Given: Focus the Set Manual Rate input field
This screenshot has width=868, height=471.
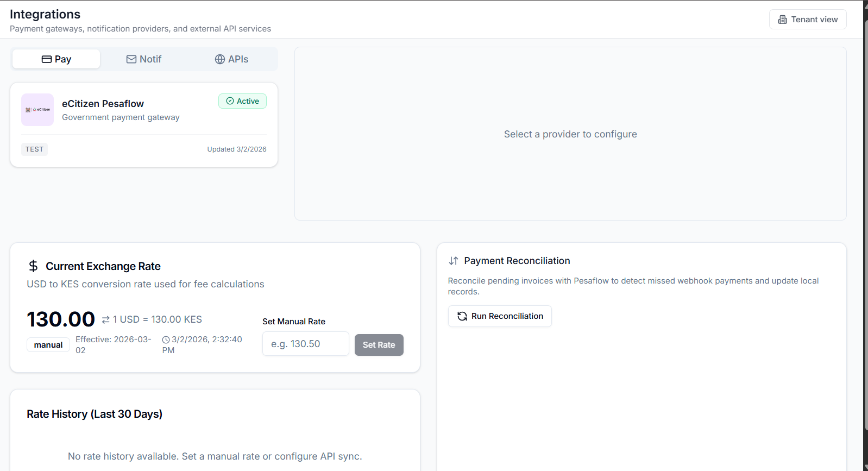Looking at the screenshot, I should pyautogui.click(x=306, y=344).
